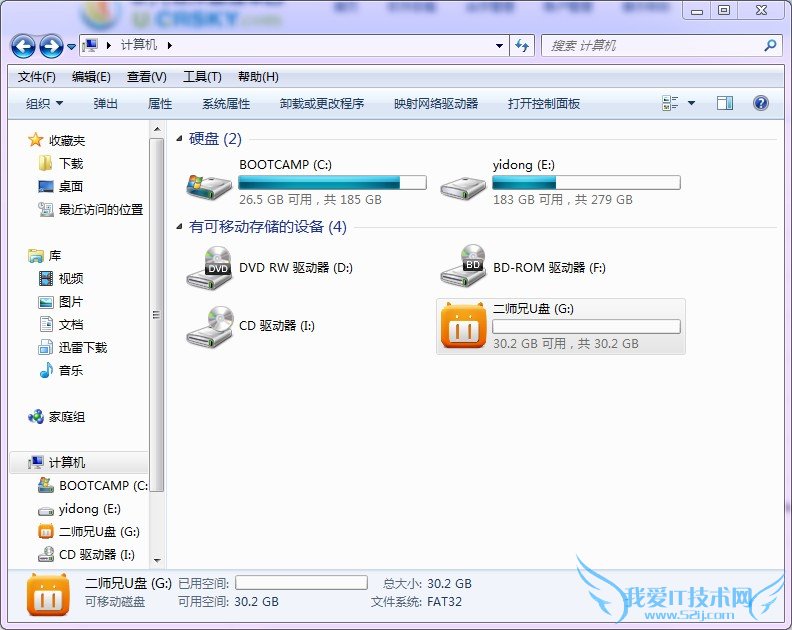The width and height of the screenshot is (792, 630).
Task: Open the 文件(F) menu
Action: [x=36, y=77]
